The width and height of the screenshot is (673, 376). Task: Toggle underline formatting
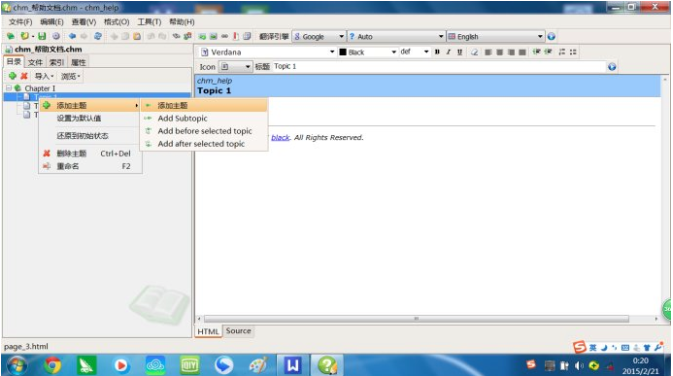[459, 52]
